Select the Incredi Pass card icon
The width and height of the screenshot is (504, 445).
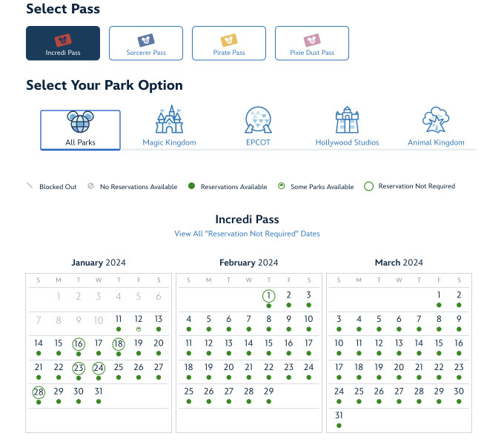(x=62, y=39)
